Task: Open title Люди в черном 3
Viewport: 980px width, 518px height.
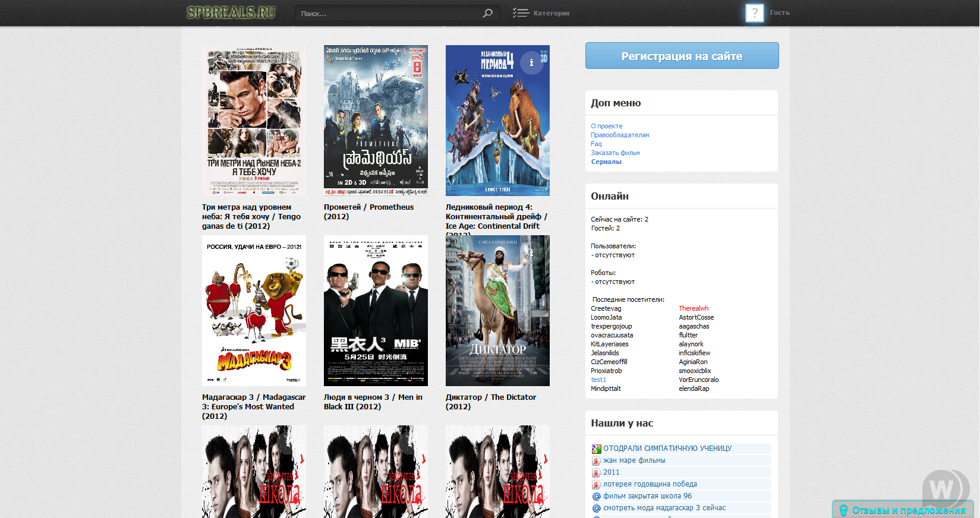Action: click(x=373, y=402)
